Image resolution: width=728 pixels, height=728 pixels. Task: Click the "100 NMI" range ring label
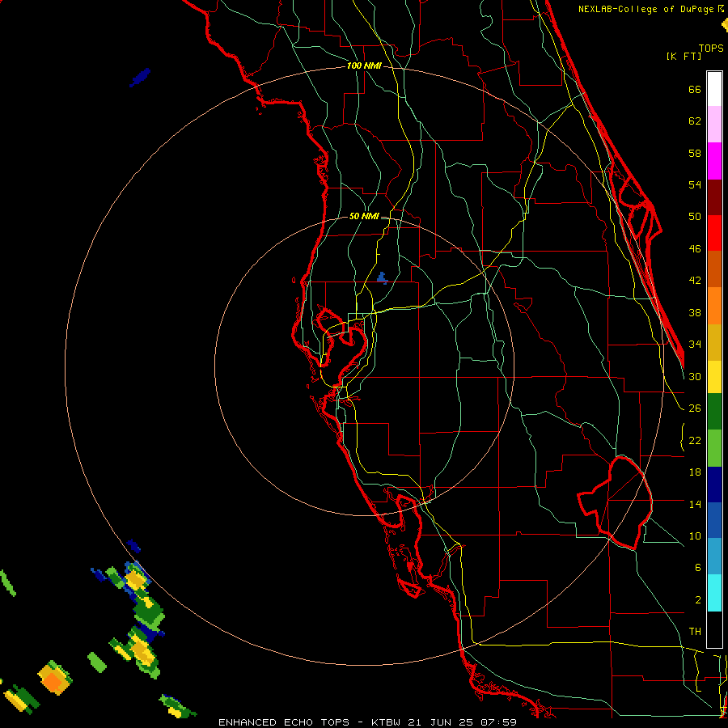tap(364, 66)
